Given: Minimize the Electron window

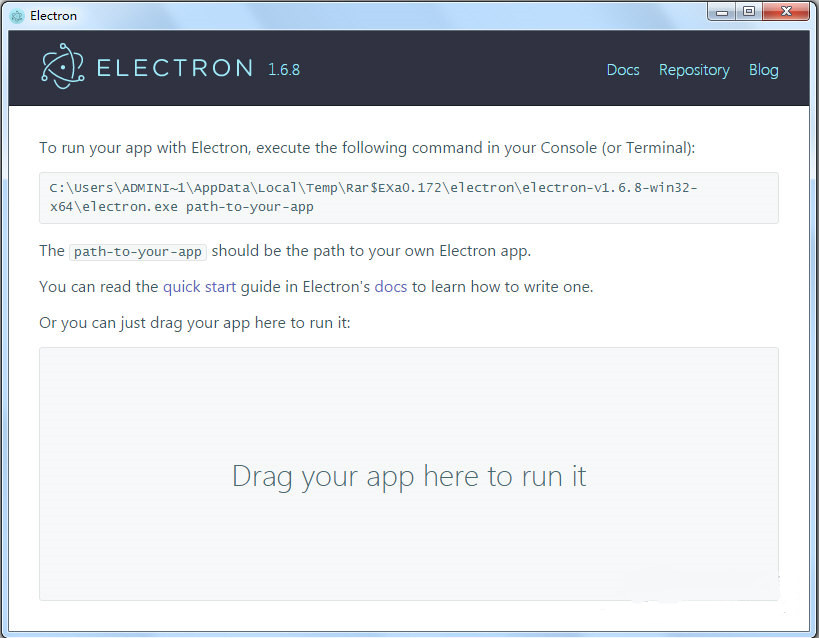Looking at the screenshot, I should tap(722, 11).
